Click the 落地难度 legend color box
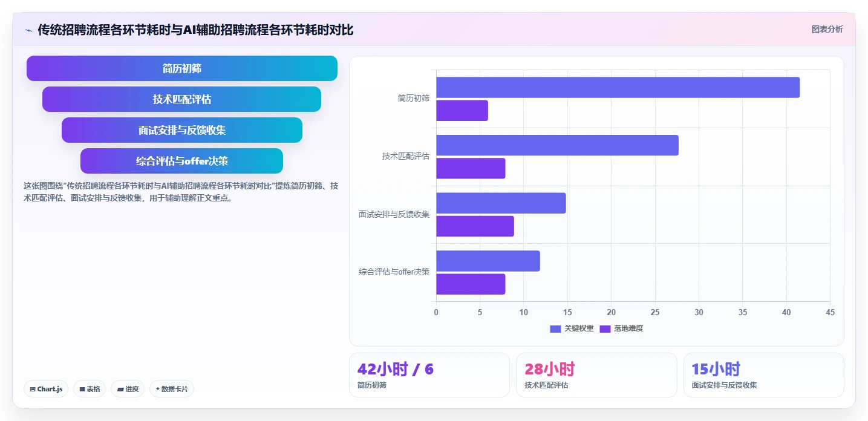Image resolution: width=868 pixels, height=421 pixels. click(605, 328)
